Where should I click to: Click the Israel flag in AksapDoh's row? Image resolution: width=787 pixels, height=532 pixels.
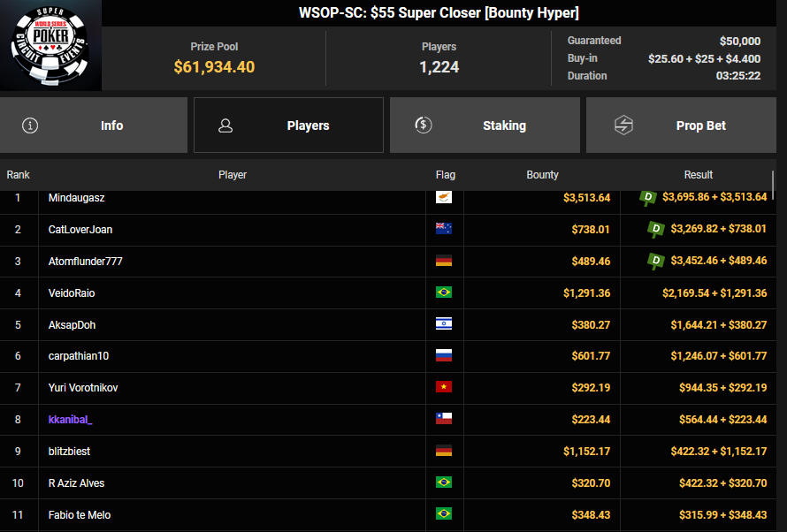point(444,324)
